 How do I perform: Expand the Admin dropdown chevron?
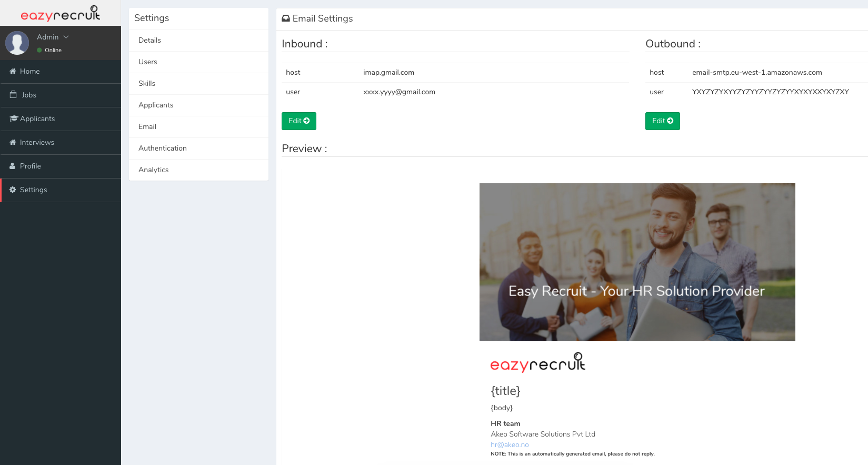[x=66, y=37]
